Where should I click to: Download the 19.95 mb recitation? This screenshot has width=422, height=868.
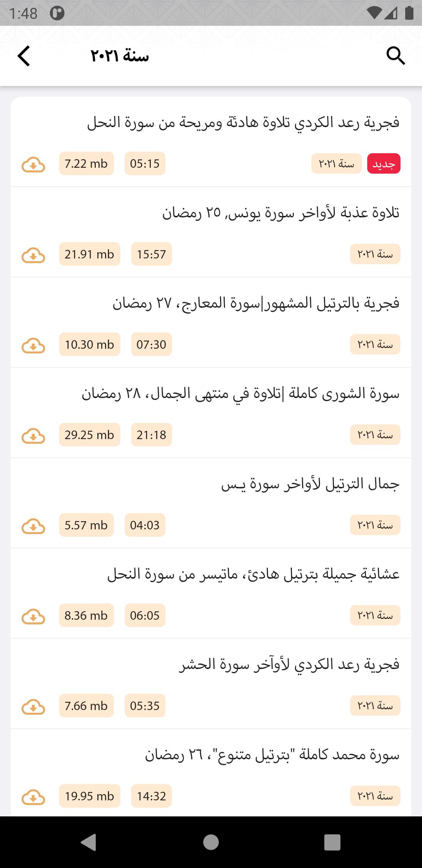point(33,797)
